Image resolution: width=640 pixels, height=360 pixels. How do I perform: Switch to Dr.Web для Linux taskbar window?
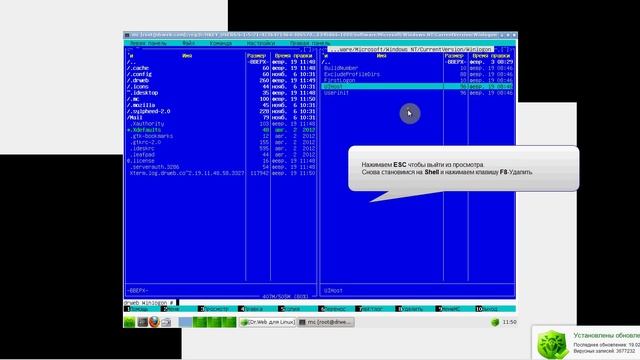click(268, 322)
